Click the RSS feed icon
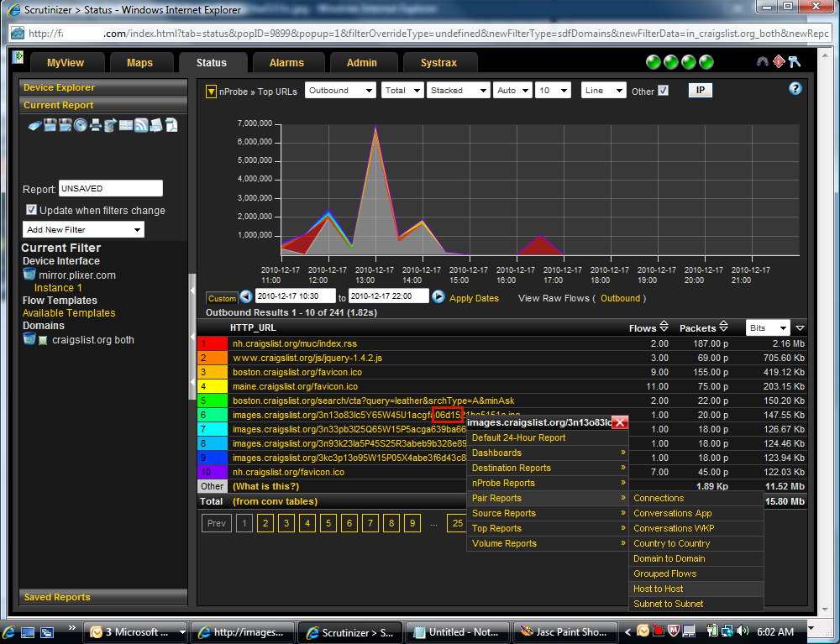The image size is (840, 644). (141, 125)
